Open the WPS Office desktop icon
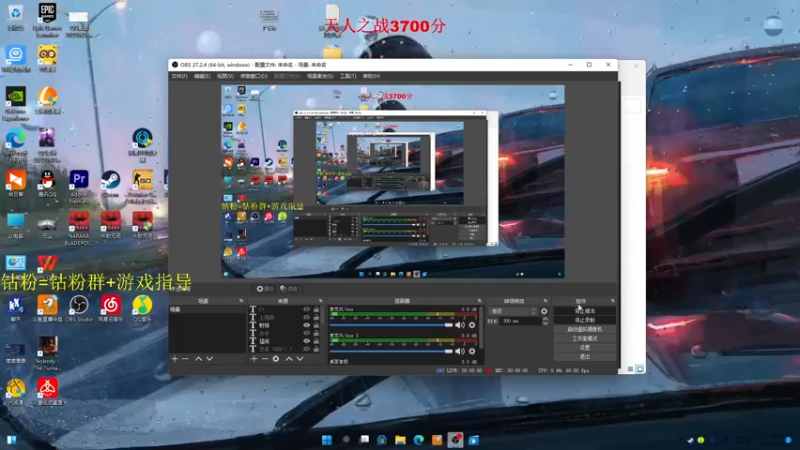 coord(47,263)
